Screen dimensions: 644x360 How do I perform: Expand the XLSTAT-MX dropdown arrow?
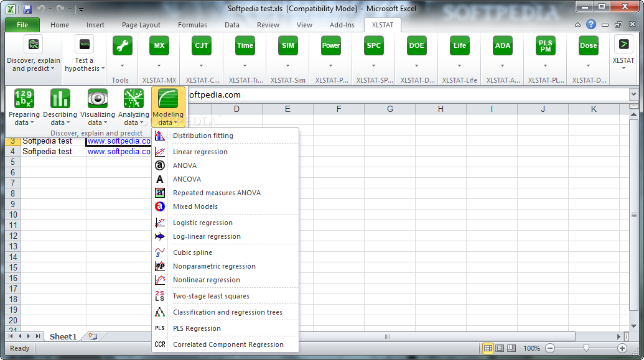click(x=159, y=66)
